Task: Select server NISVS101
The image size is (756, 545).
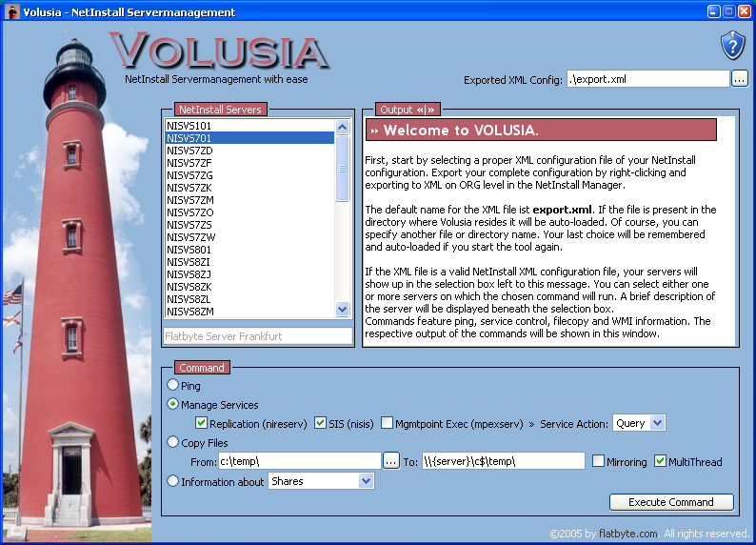Action: (249, 126)
